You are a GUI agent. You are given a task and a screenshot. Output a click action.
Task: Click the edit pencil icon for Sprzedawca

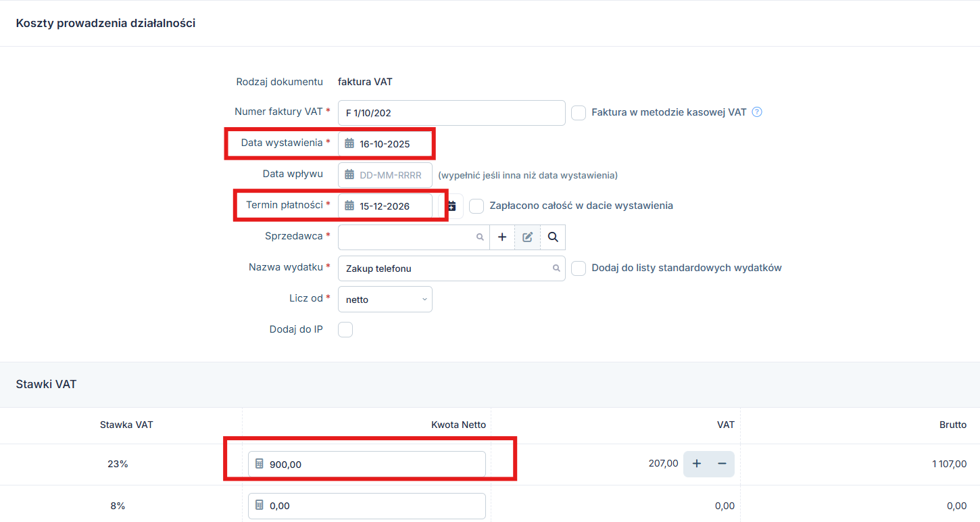[x=528, y=237]
